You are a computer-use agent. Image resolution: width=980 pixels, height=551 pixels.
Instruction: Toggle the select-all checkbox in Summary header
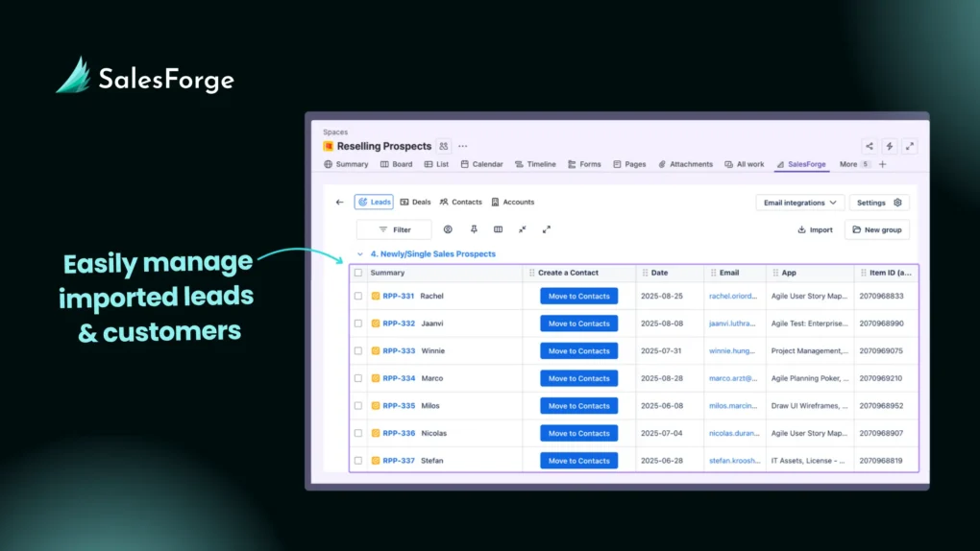[x=358, y=273]
